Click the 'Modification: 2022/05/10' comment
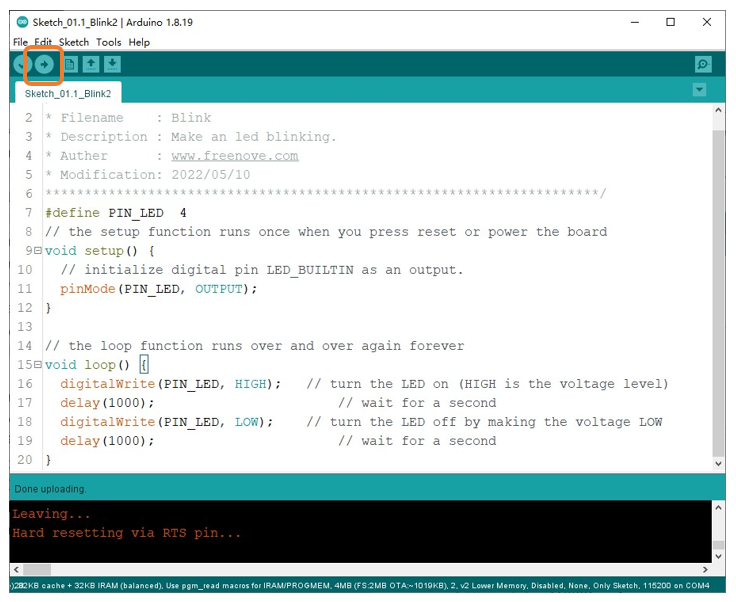Image resolution: width=736 pixels, height=602 pixels. [148, 175]
